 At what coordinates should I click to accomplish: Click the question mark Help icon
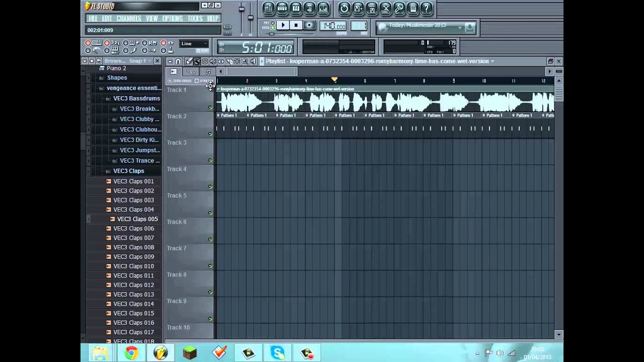click(x=426, y=9)
